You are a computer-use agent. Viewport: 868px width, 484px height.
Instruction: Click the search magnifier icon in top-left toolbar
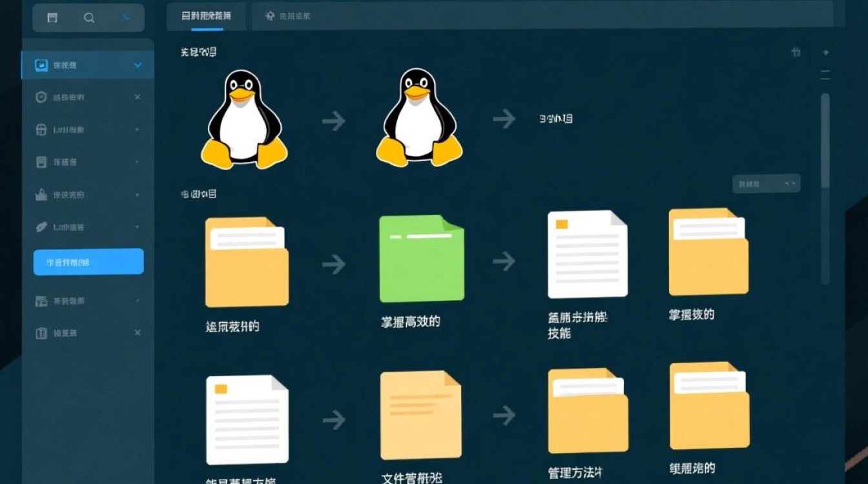(89, 18)
